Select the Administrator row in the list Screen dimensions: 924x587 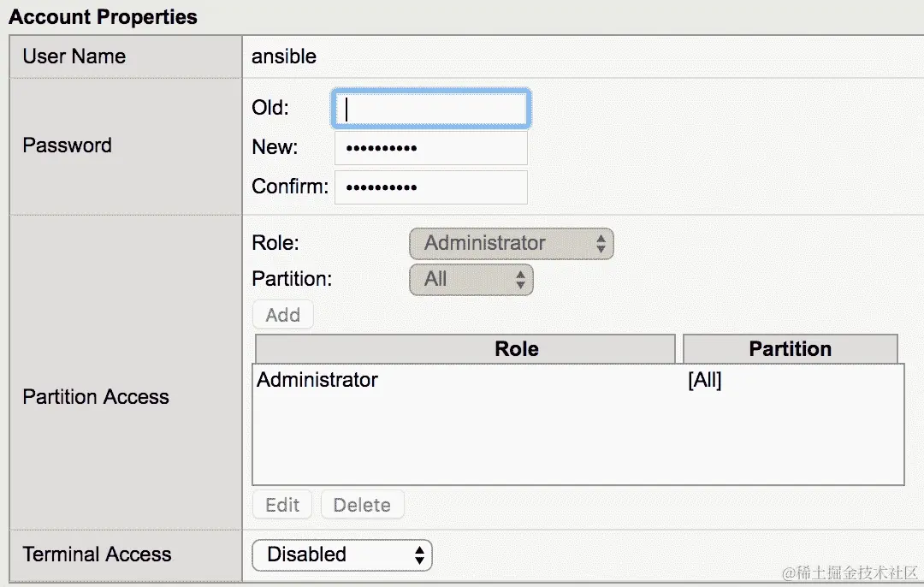(x=317, y=380)
